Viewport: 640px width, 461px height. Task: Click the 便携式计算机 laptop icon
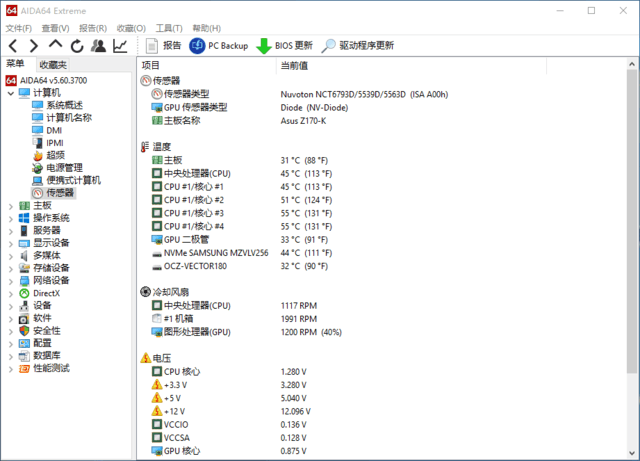pos(38,180)
